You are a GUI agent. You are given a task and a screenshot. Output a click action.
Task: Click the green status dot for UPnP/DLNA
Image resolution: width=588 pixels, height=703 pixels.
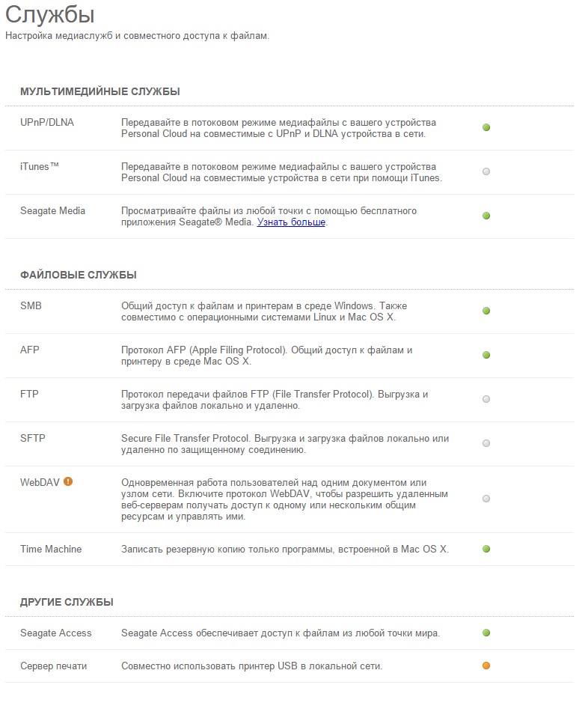[486, 128]
